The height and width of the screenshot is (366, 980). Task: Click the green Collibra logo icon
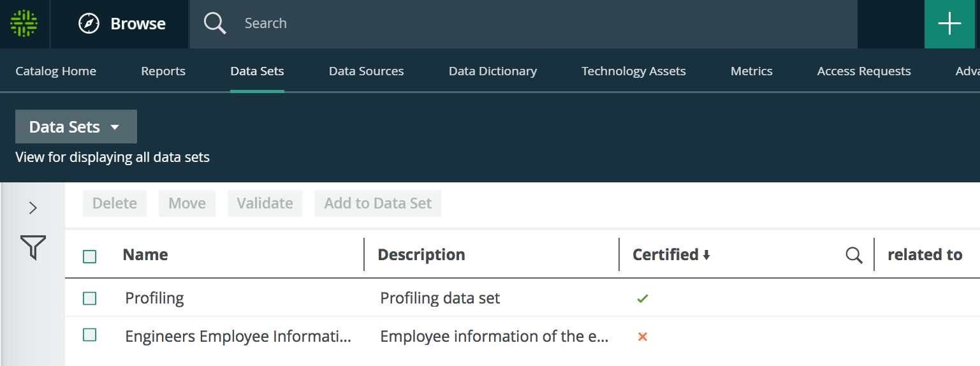[24, 24]
